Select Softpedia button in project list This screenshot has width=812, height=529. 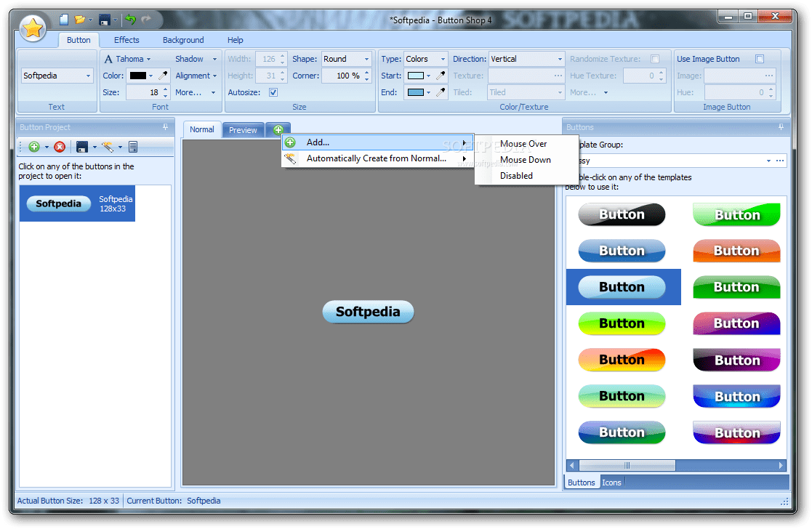(77, 203)
